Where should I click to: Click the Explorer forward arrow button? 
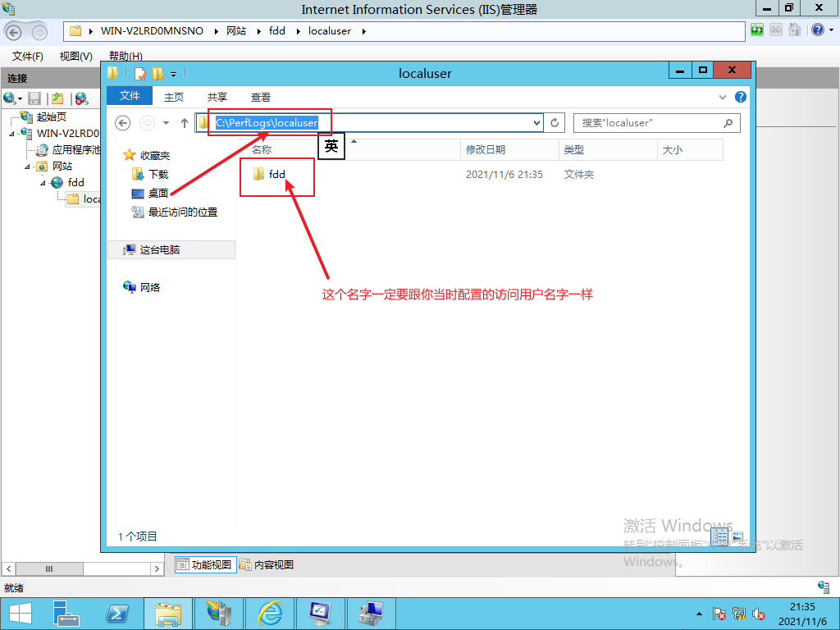(147, 123)
